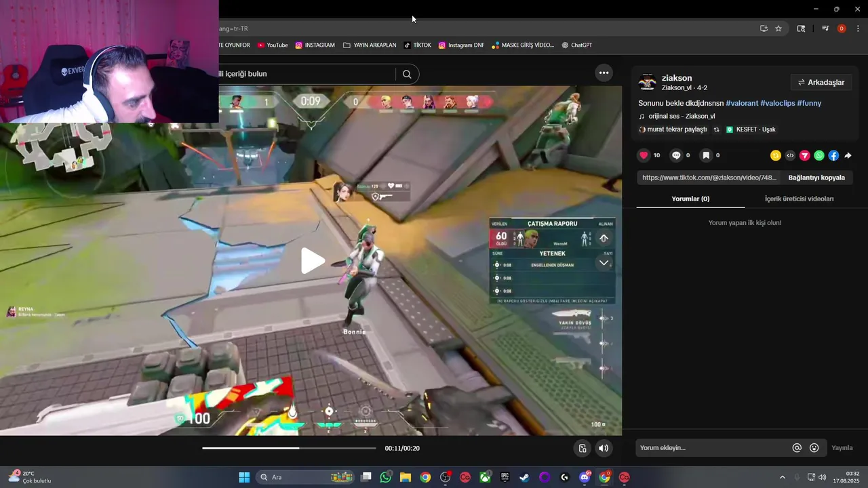Open the #funny hashtag

click(x=809, y=103)
